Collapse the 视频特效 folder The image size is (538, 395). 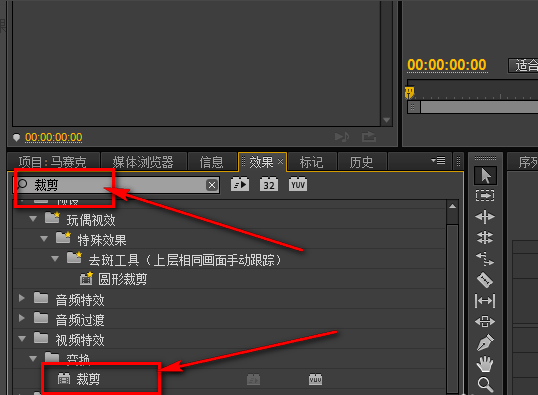(x=22, y=339)
